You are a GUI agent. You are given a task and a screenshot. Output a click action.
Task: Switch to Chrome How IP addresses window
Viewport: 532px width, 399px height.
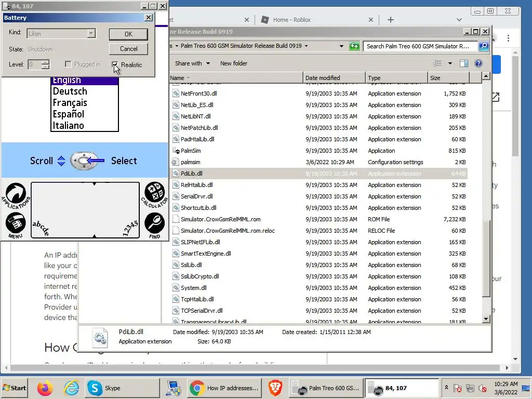[x=224, y=388]
